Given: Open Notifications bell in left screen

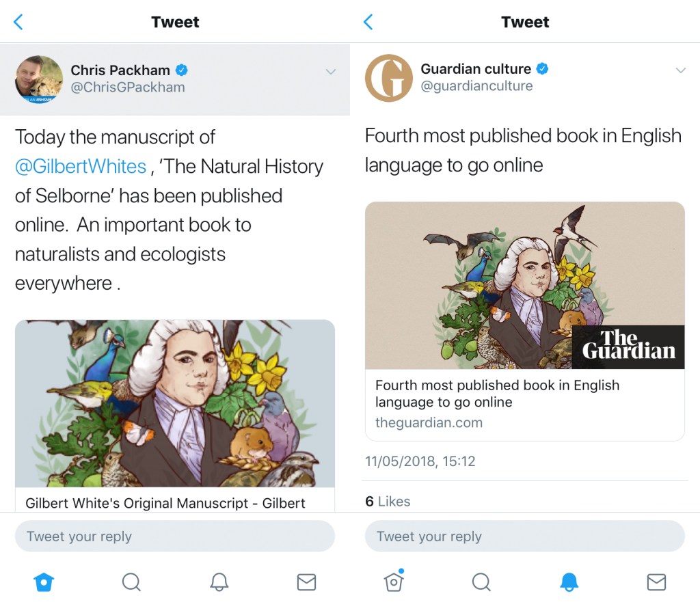Looking at the screenshot, I should pos(219,582).
